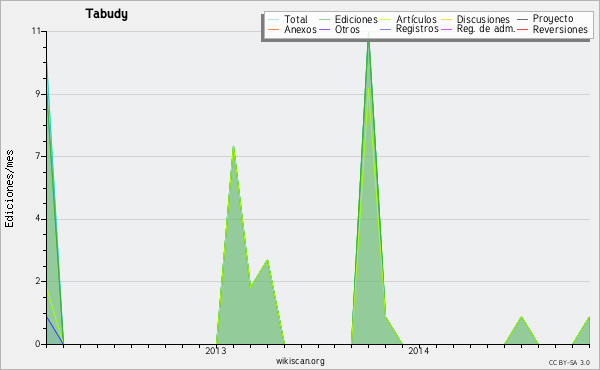Click the green Ediciones line swatch
Viewport: 600px width, 370px height.
tap(324, 20)
